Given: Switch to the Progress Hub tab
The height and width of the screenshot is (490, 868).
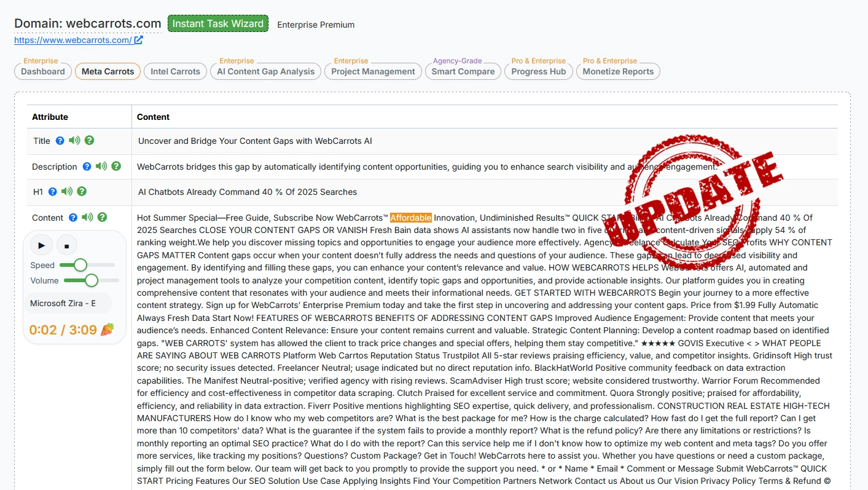Looking at the screenshot, I should [539, 71].
